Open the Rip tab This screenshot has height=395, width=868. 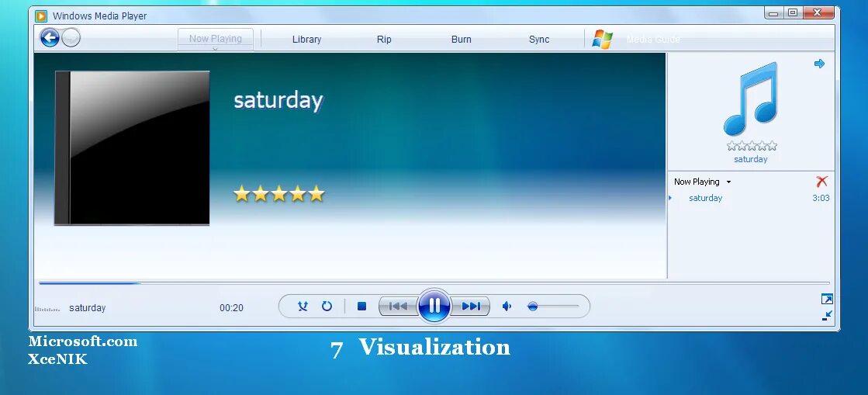(384, 40)
